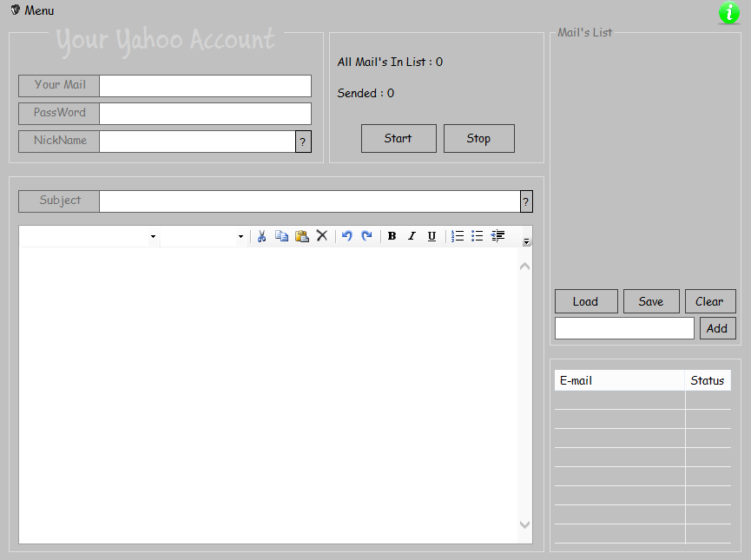Start sending mails
The height and width of the screenshot is (560, 751).
coord(399,138)
